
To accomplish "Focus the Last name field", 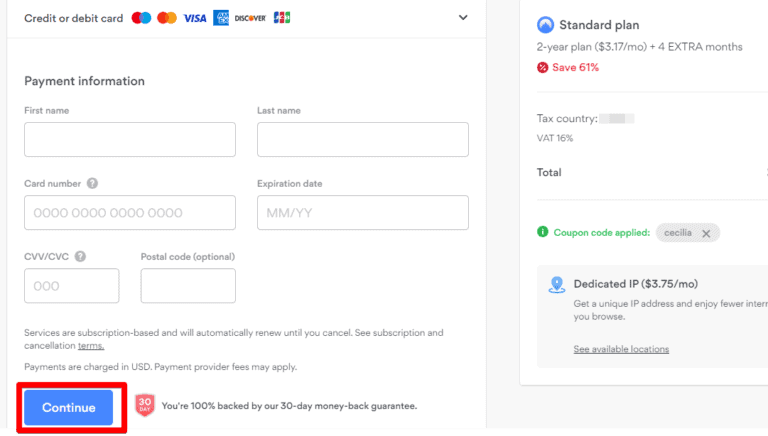I will tap(362, 139).
